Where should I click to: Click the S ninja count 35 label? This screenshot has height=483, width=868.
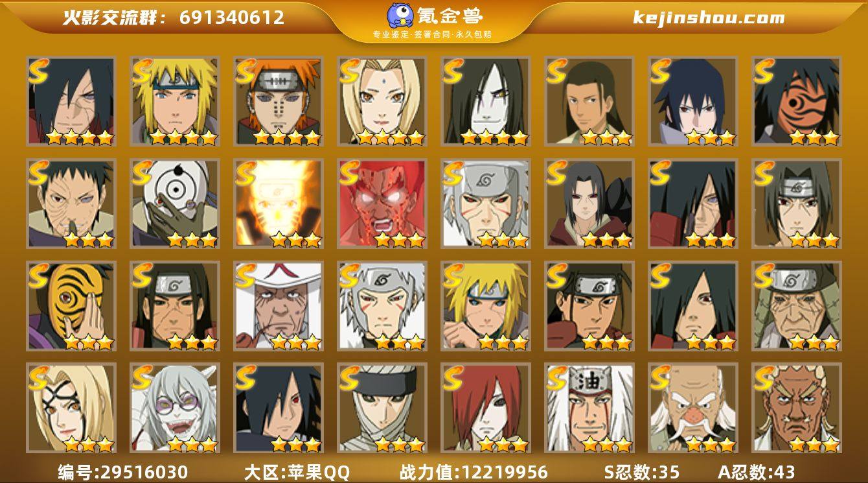tap(641, 472)
